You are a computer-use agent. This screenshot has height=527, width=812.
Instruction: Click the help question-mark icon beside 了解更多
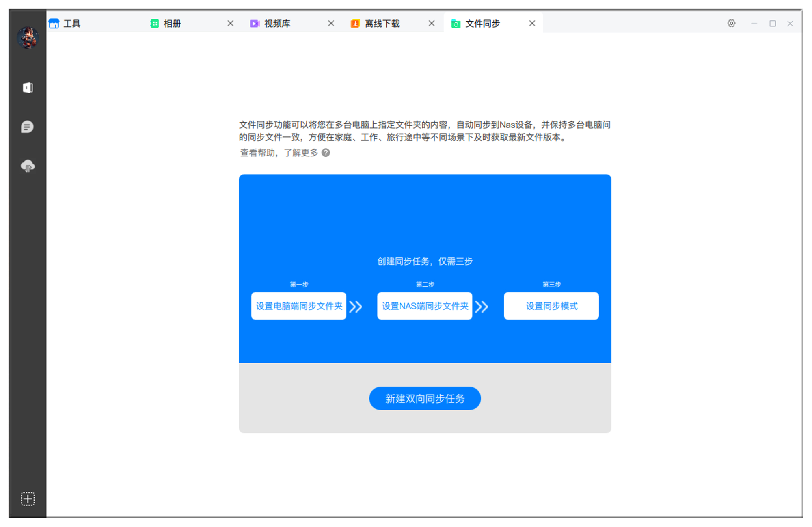pos(326,152)
